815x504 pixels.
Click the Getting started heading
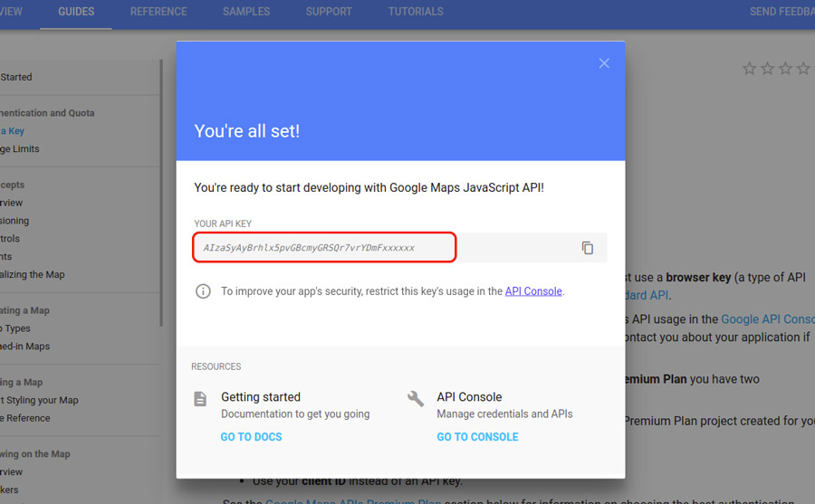pyautogui.click(x=261, y=397)
